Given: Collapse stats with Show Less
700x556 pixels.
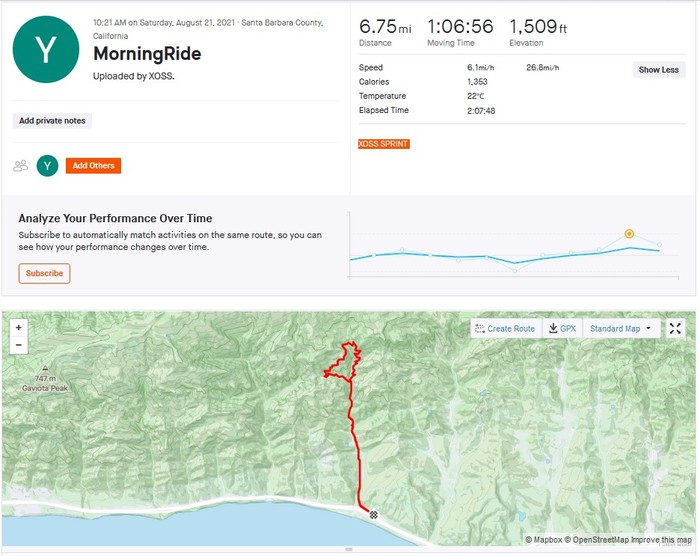Looking at the screenshot, I should click(658, 70).
